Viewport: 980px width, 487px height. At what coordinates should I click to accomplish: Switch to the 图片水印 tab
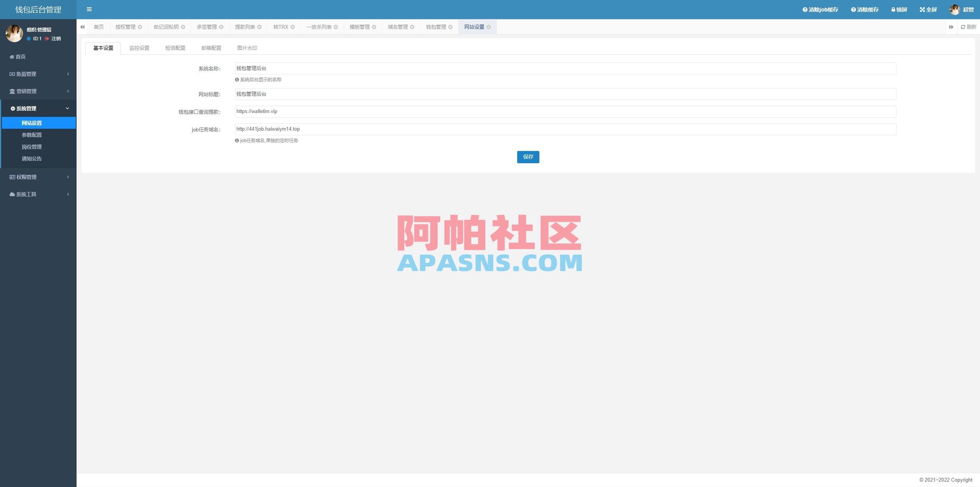click(x=247, y=48)
